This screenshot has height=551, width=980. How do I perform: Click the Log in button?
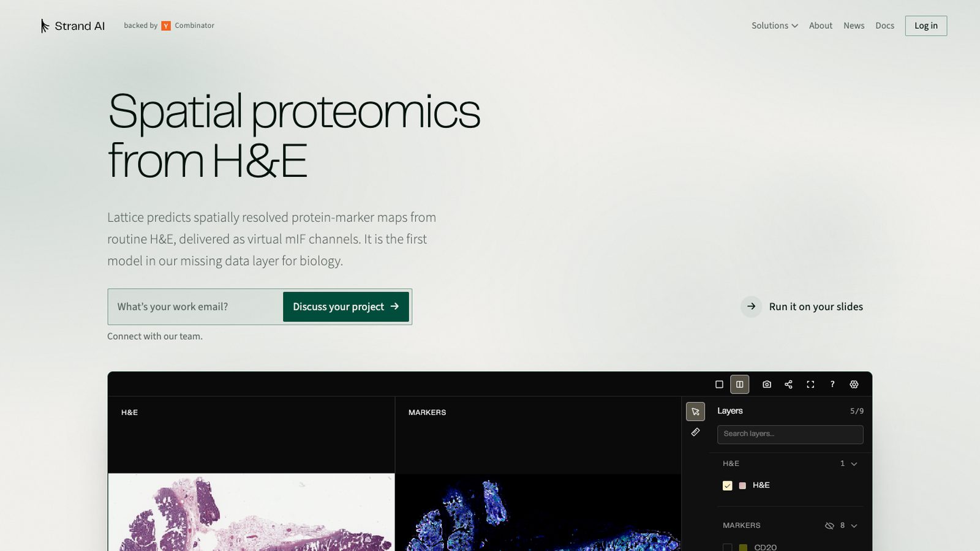click(x=925, y=26)
